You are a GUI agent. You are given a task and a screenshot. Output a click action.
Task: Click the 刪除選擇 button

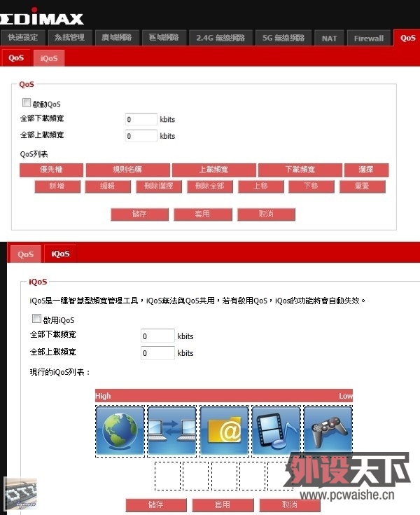(x=159, y=186)
